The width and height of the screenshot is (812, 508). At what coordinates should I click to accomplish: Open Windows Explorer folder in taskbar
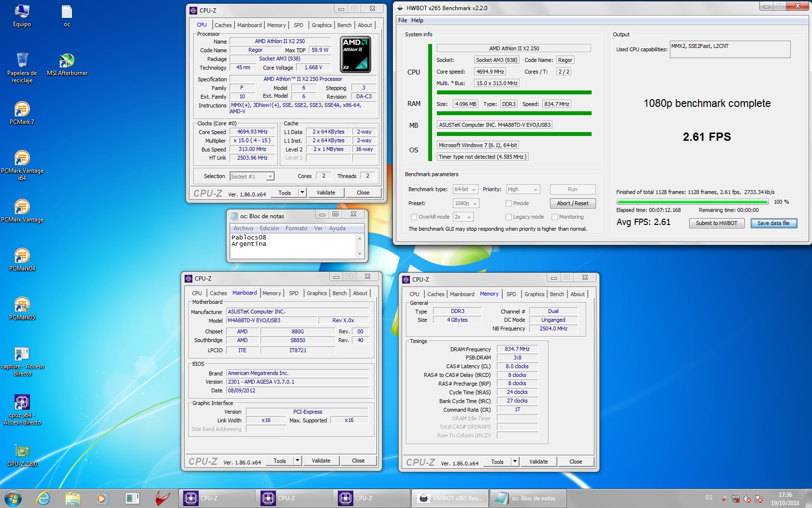(x=73, y=498)
